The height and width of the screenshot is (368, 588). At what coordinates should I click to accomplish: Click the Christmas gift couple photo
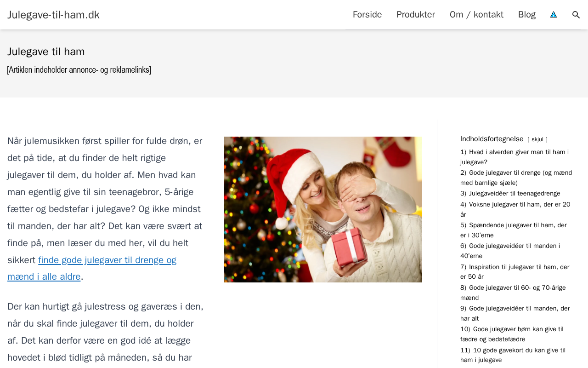click(323, 209)
